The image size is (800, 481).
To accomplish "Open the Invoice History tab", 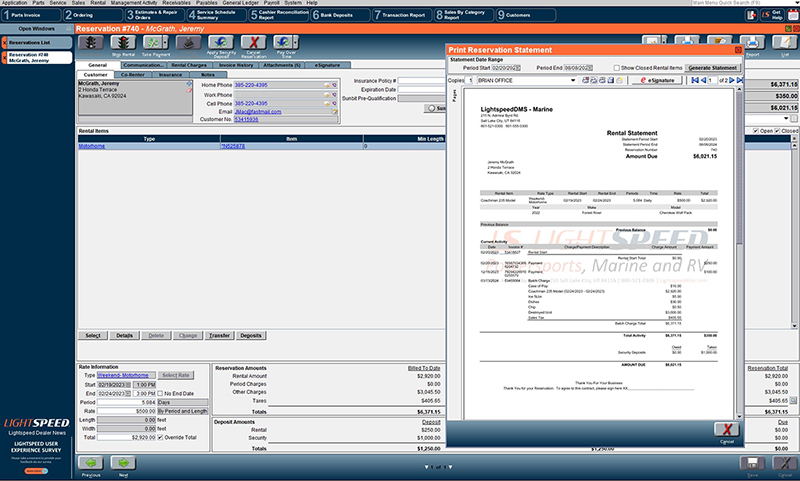I will click(x=236, y=65).
